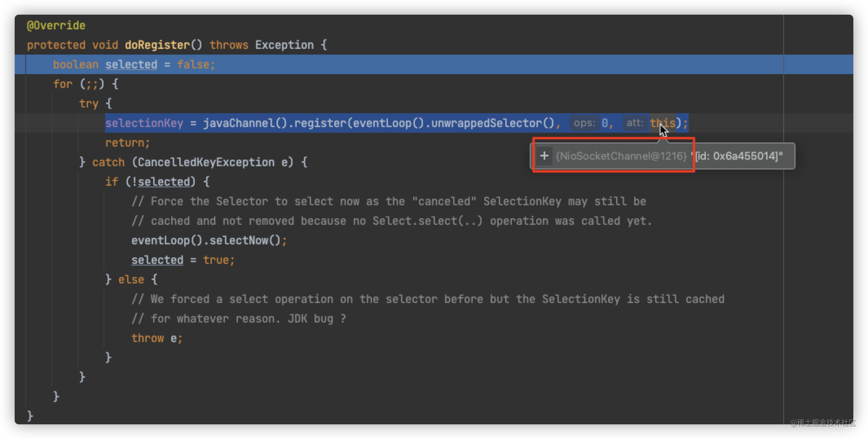868x439 pixels.
Task: Click the 'catch' keyword
Action: click(108, 162)
